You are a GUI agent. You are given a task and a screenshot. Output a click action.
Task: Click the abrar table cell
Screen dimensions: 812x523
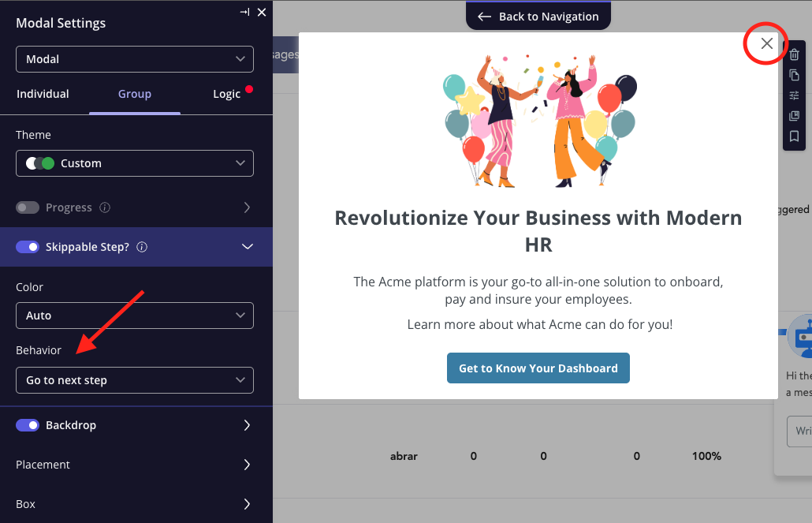(x=404, y=456)
